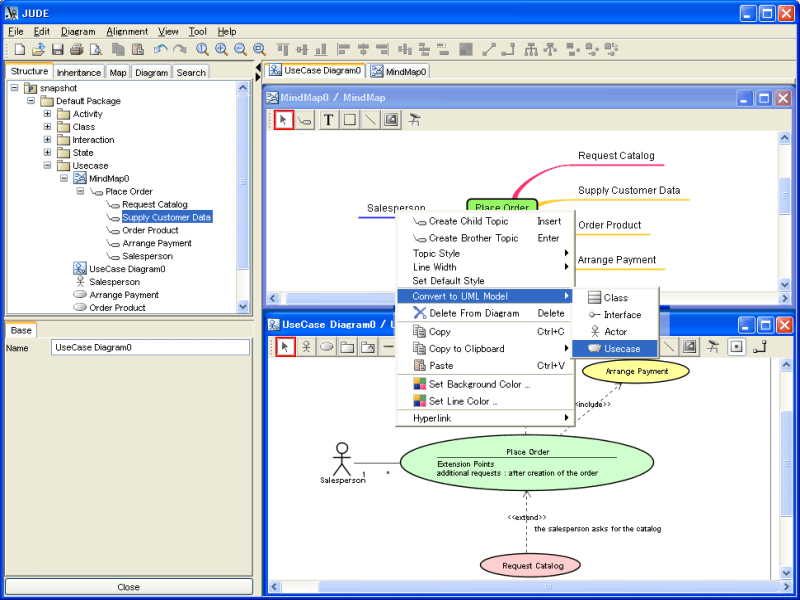The image size is (800, 600).
Task: Expand the State folder node
Action: click(47, 152)
